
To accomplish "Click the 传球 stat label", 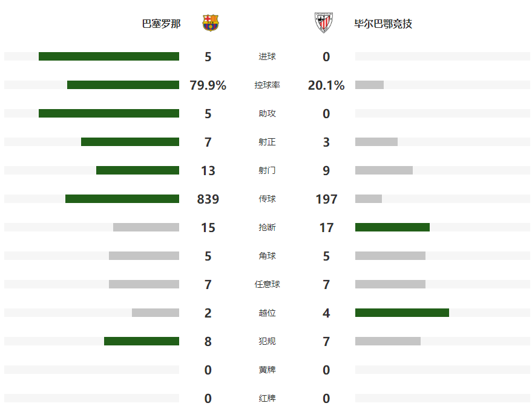I will pyautogui.click(x=267, y=199).
